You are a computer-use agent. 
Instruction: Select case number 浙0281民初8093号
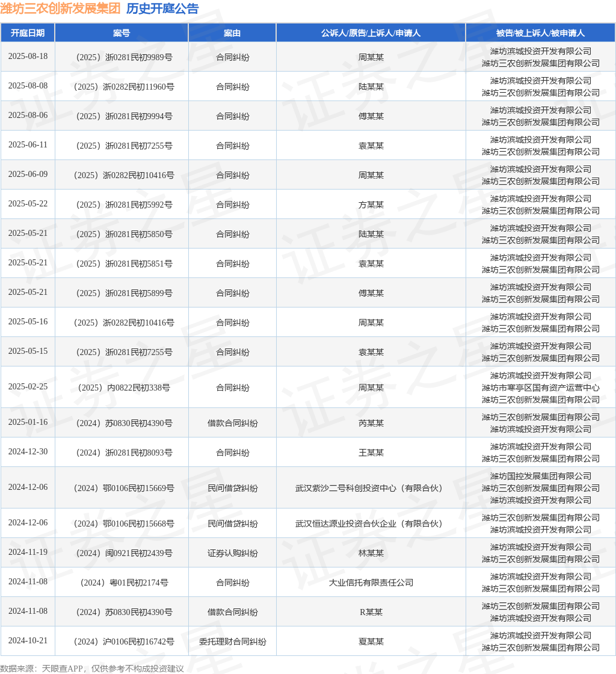point(124,453)
